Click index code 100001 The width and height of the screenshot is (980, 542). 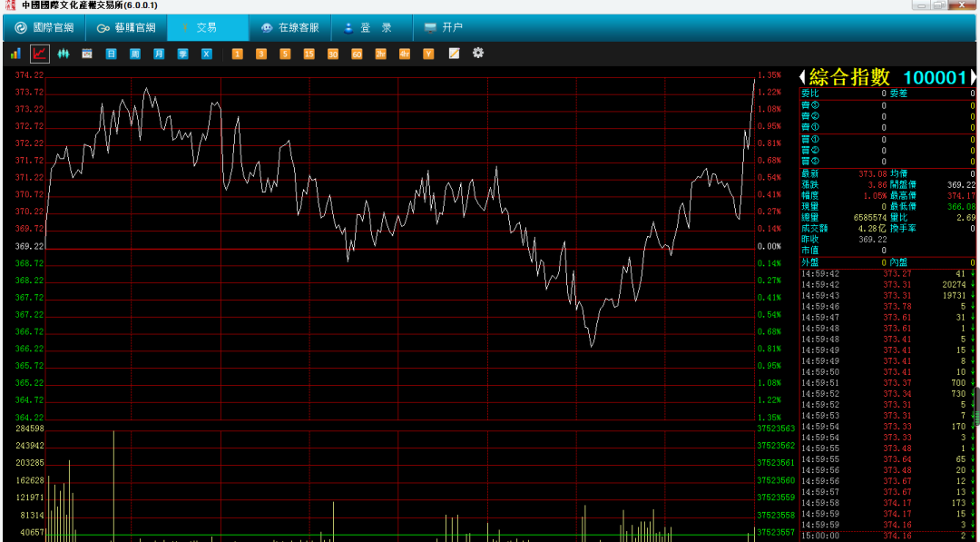tap(936, 77)
